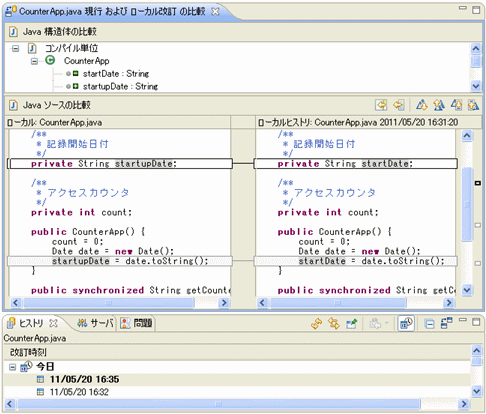This screenshot has width=486, height=414.
Task: Toggle group revisions by date button
Action: coord(406,323)
